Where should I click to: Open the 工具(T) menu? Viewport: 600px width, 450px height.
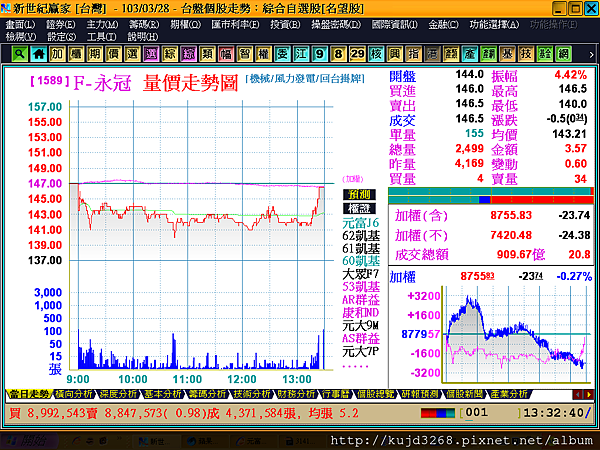point(101,37)
